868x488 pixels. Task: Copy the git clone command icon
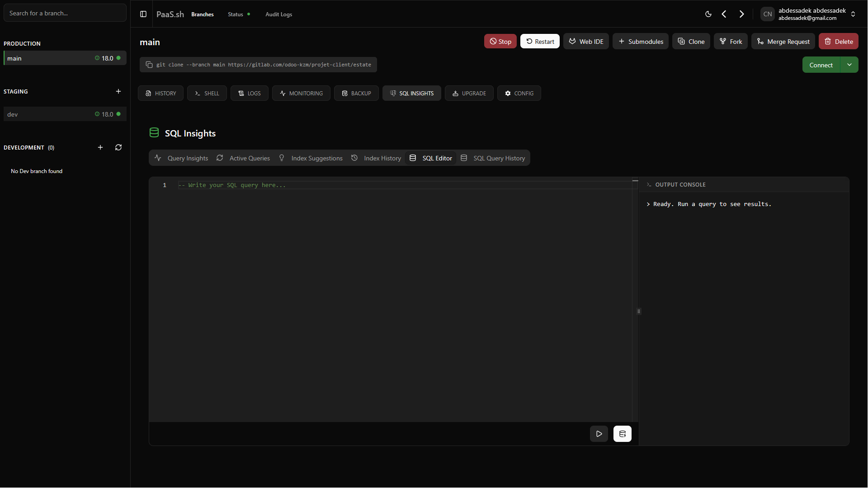pos(149,65)
